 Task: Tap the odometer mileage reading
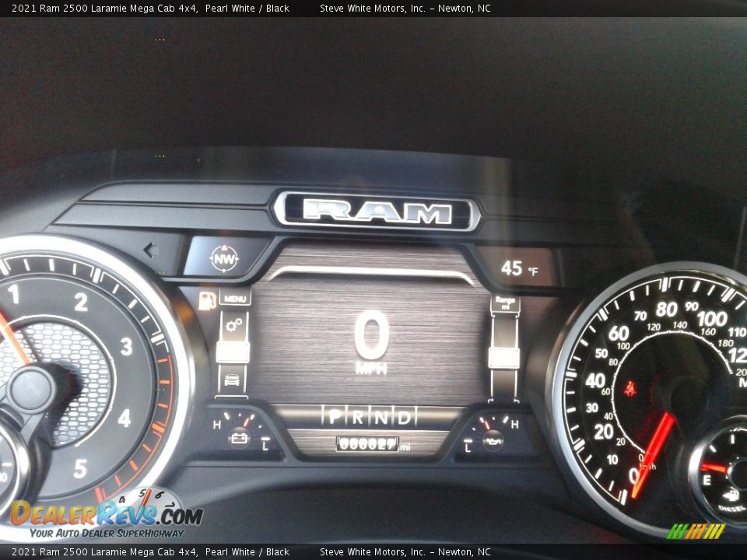[x=373, y=444]
